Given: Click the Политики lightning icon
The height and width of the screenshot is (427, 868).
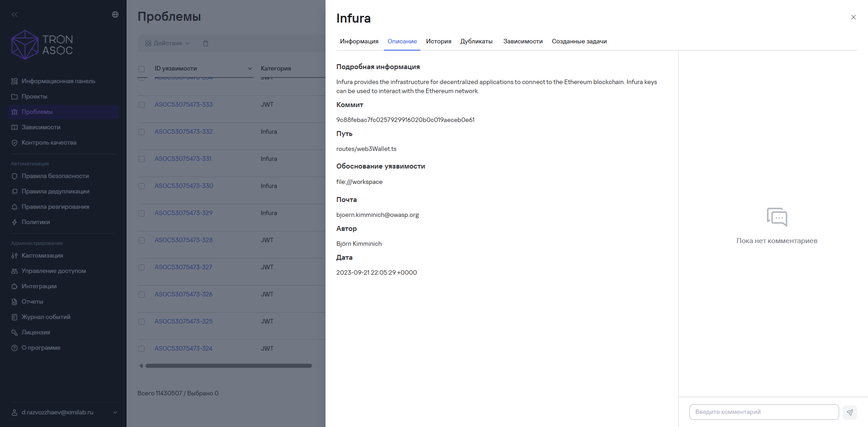Looking at the screenshot, I should click(14, 222).
